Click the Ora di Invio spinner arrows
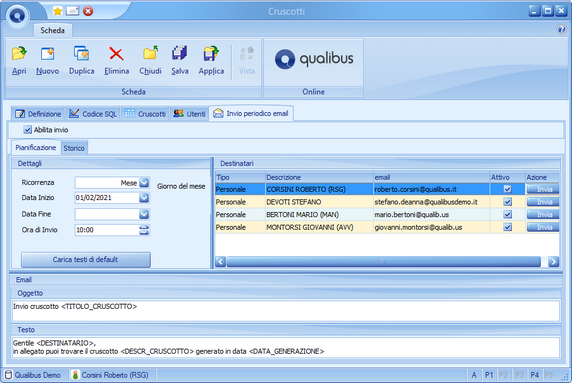 (144, 230)
